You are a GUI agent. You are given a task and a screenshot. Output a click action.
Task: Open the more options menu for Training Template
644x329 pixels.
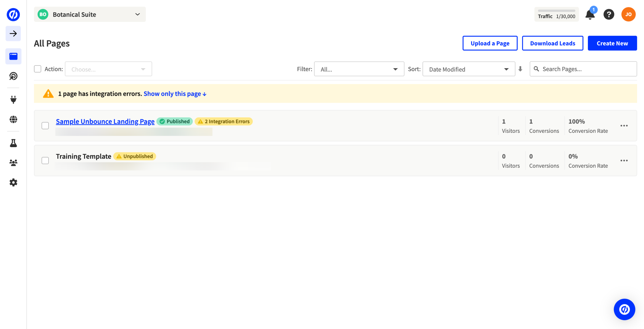624,160
